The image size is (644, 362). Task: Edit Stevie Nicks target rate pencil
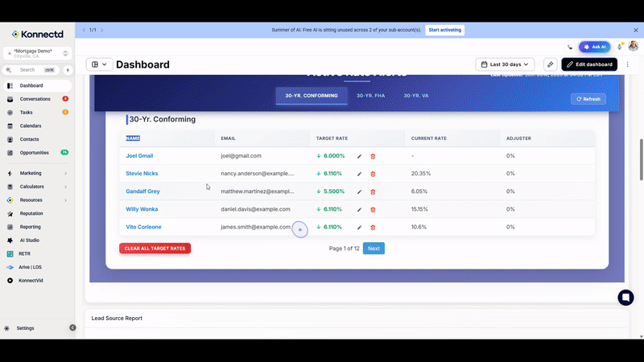(x=359, y=174)
